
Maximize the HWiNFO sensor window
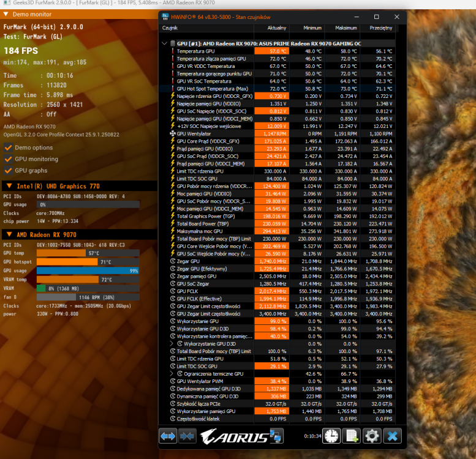(x=376, y=17)
